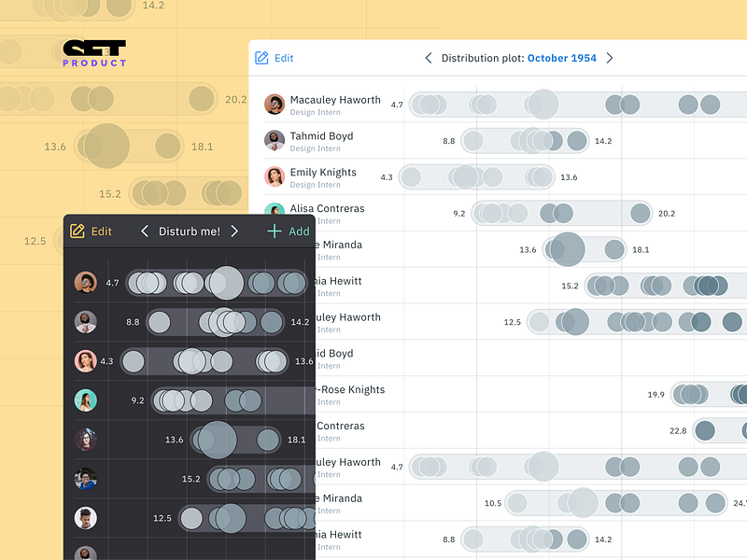Click large bubble in Macauley Haworth top row
This screenshot has height=560, width=747.
(543, 105)
